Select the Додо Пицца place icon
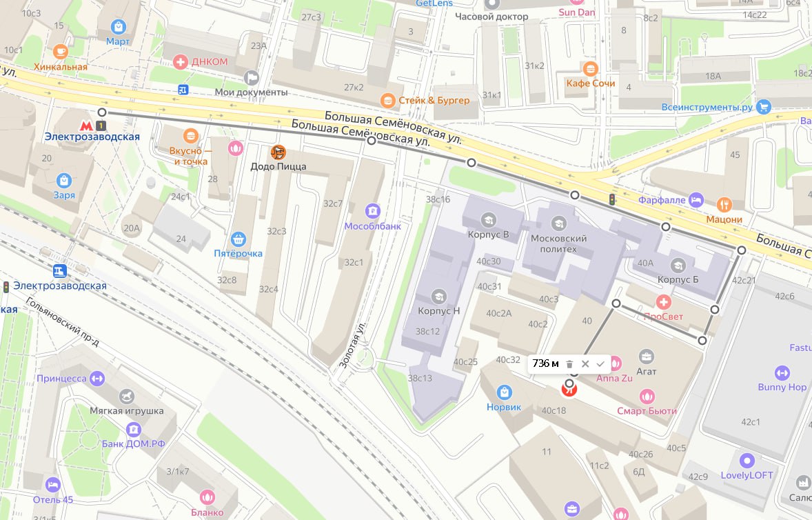Image resolution: width=812 pixels, height=520 pixels. click(278, 152)
